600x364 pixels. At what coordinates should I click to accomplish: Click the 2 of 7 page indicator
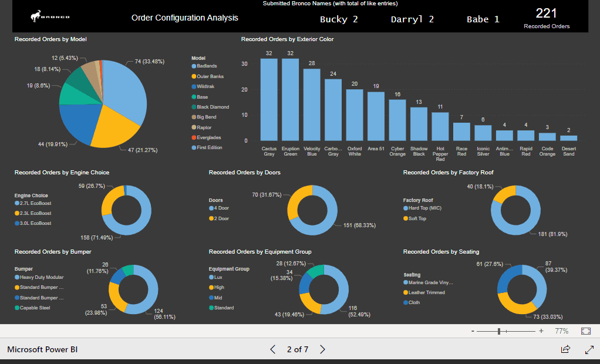(x=298, y=349)
